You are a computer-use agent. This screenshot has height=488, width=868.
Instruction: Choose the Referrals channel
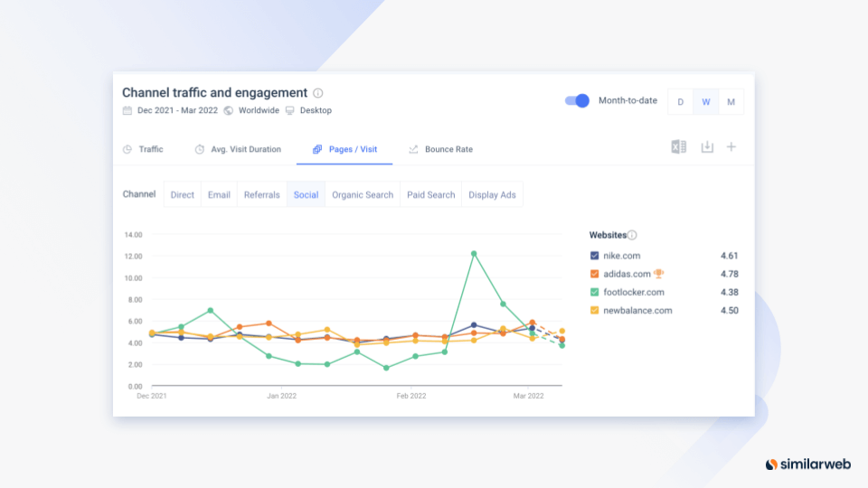pos(262,195)
